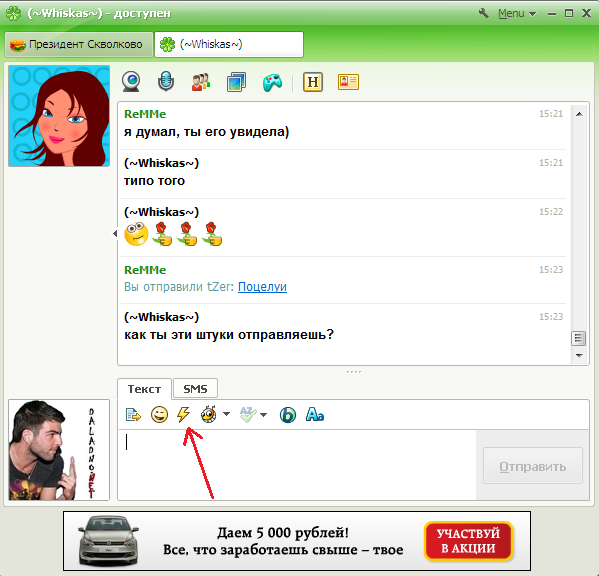Screen dimensions: 599x576
Task: Open the Aa font formatting options
Action: point(315,414)
